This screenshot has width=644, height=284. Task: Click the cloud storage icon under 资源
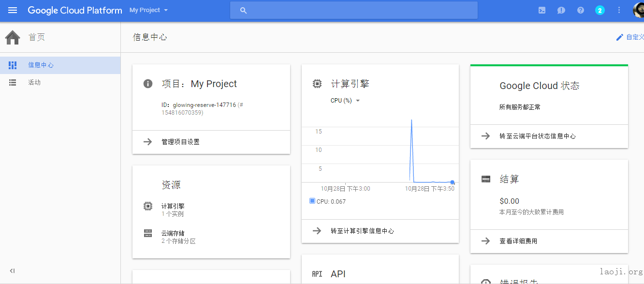pyautogui.click(x=148, y=233)
